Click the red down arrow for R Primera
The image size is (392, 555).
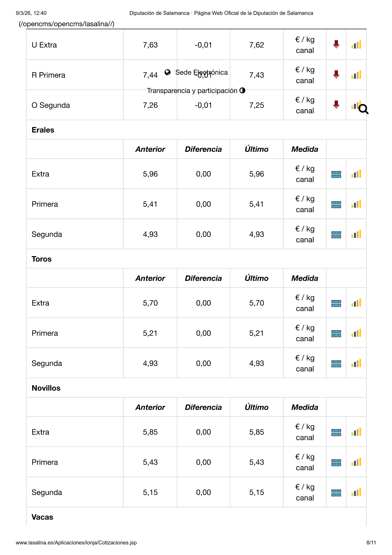click(x=336, y=75)
